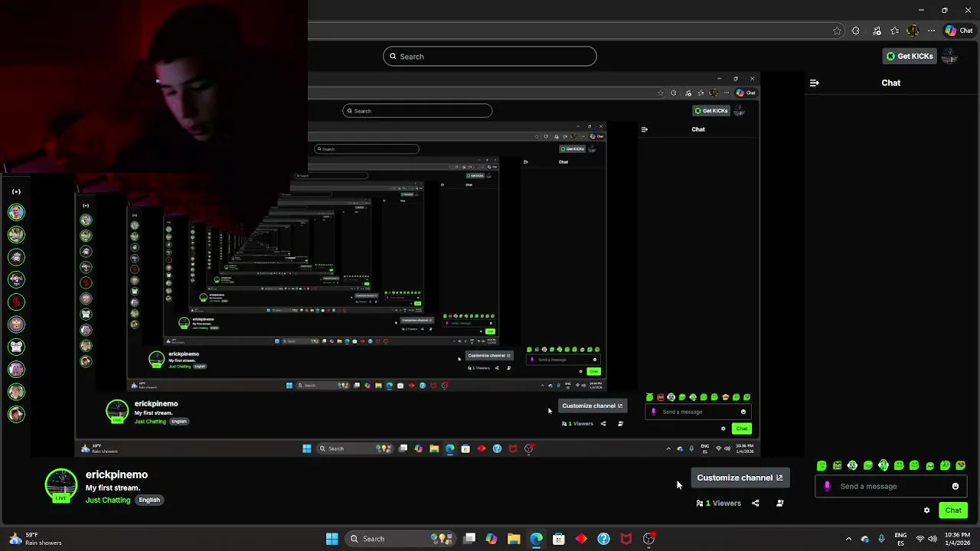Click the 'My first stream.' title
Screen dimensions: 980x551
[113, 487]
